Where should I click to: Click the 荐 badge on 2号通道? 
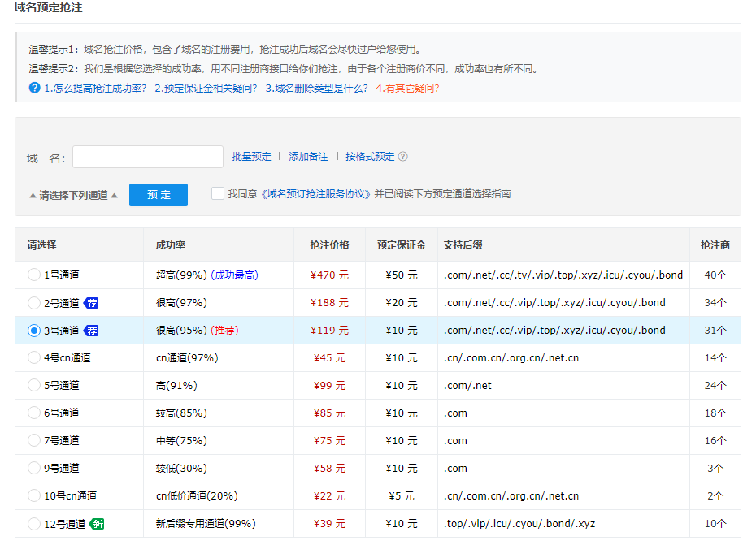click(91, 303)
